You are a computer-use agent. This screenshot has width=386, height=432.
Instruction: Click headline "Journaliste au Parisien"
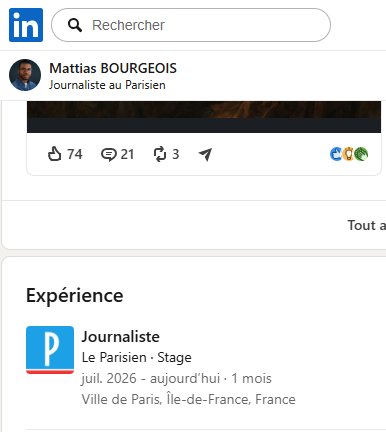point(107,85)
